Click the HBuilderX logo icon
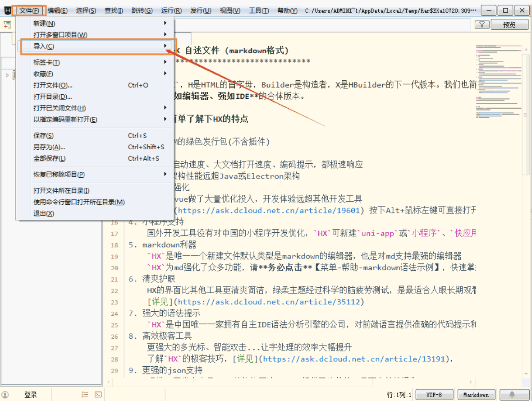 coord(7,10)
